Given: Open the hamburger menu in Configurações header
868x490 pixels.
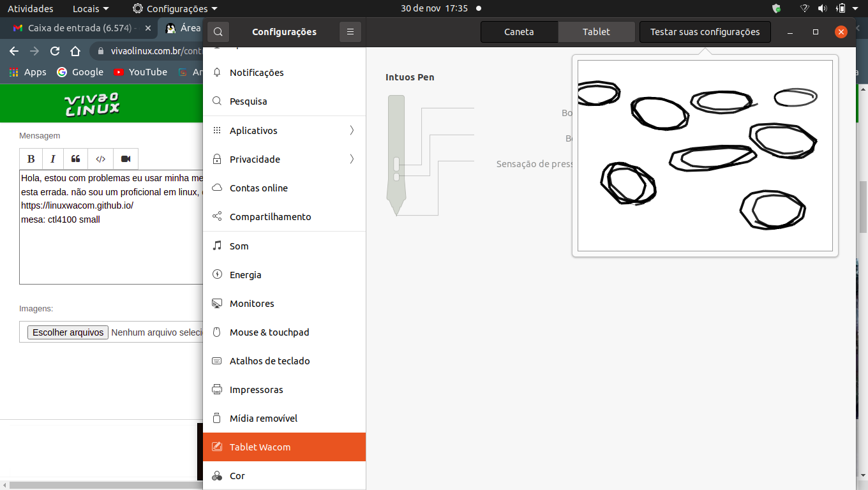Looking at the screenshot, I should click(350, 32).
